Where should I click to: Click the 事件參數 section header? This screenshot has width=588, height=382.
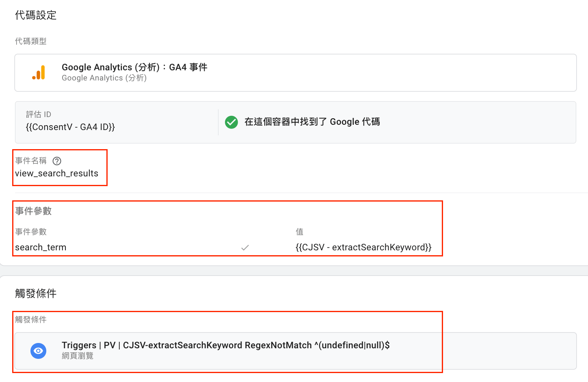[x=33, y=211]
